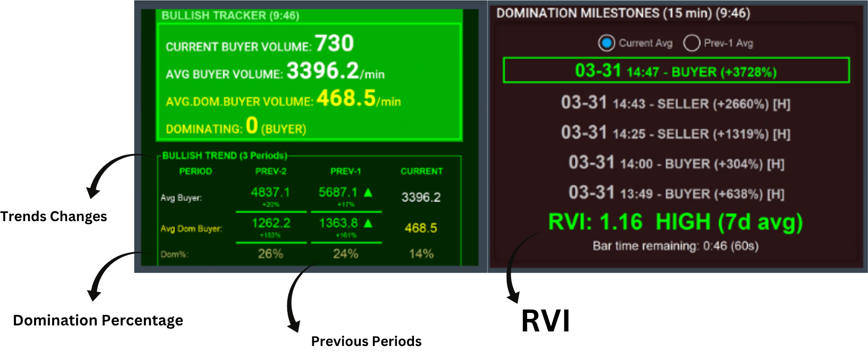Image resolution: width=868 pixels, height=354 pixels.
Task: Click the RVI 1.16 HIGH reading
Action: click(x=675, y=222)
